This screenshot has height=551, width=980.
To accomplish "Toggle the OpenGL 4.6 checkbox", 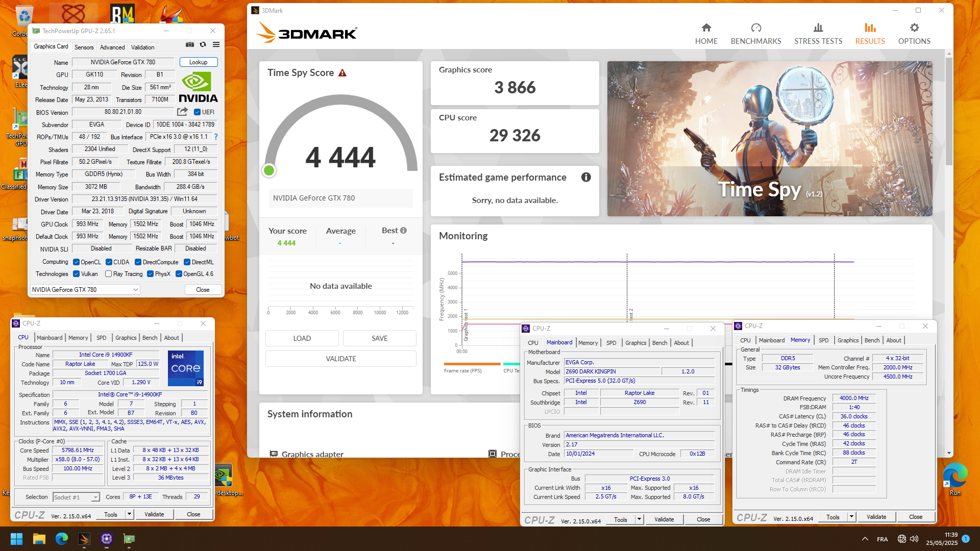I will pyautogui.click(x=179, y=274).
